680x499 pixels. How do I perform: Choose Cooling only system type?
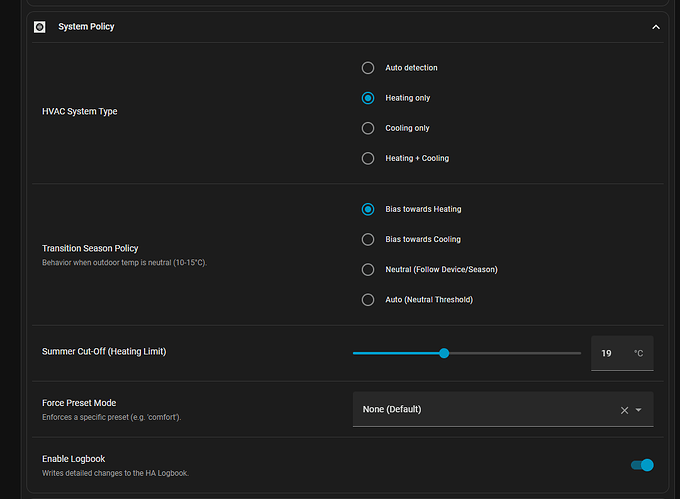click(368, 128)
